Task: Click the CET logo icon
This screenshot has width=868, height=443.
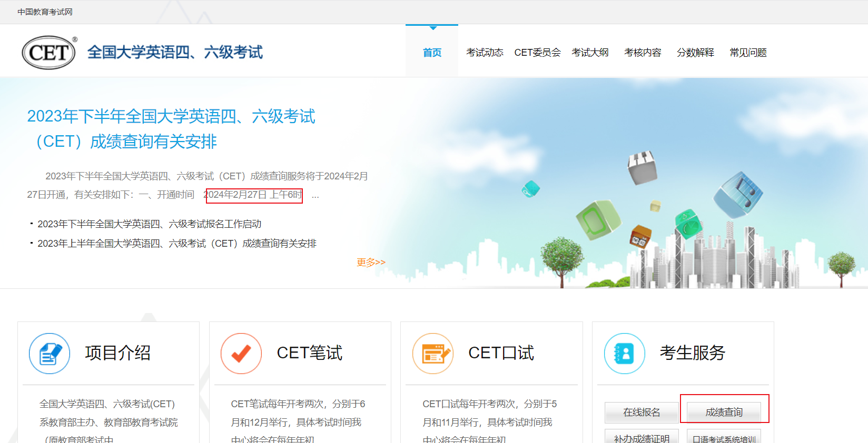Action: [x=49, y=53]
